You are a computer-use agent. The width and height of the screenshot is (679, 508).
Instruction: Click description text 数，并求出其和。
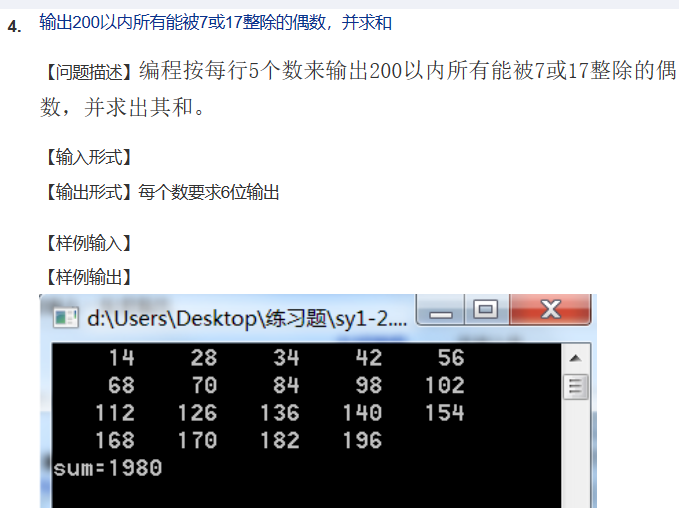click(x=123, y=107)
